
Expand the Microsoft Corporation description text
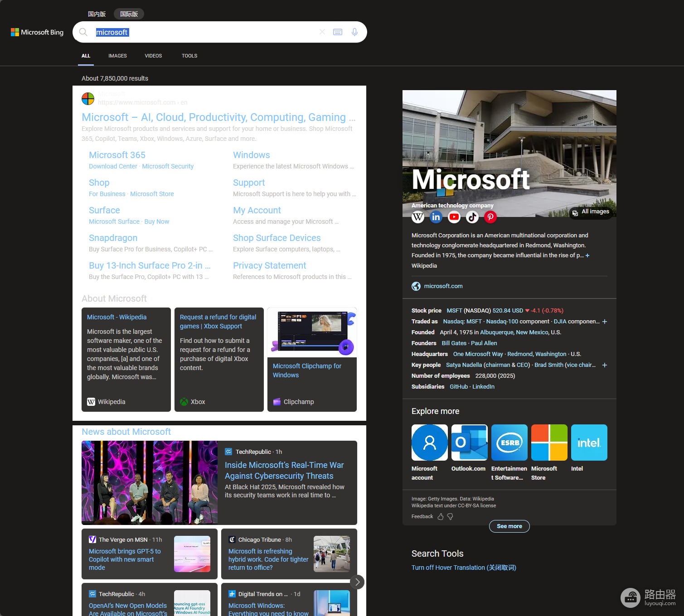(x=587, y=255)
